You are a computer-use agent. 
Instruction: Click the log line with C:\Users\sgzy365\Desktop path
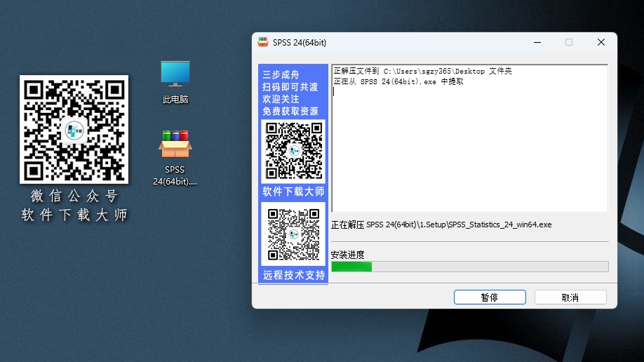click(x=422, y=71)
